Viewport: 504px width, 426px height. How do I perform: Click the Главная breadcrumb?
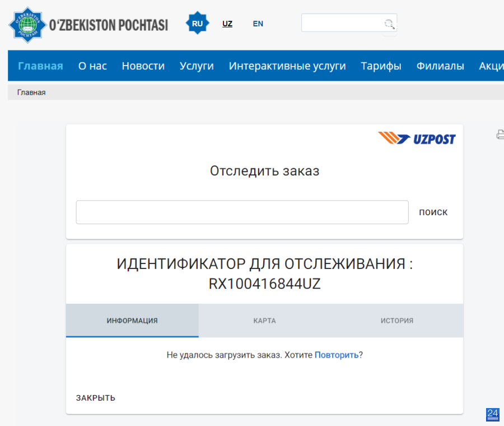click(31, 92)
